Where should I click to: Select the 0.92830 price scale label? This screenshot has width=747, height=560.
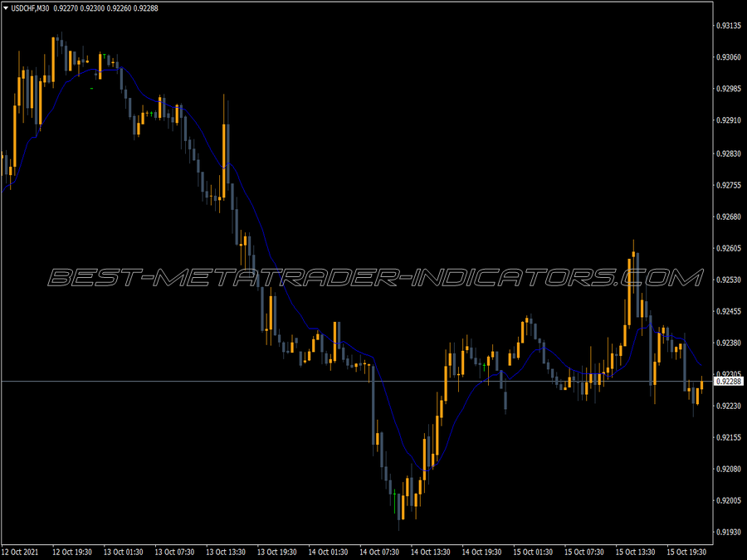[x=729, y=153]
